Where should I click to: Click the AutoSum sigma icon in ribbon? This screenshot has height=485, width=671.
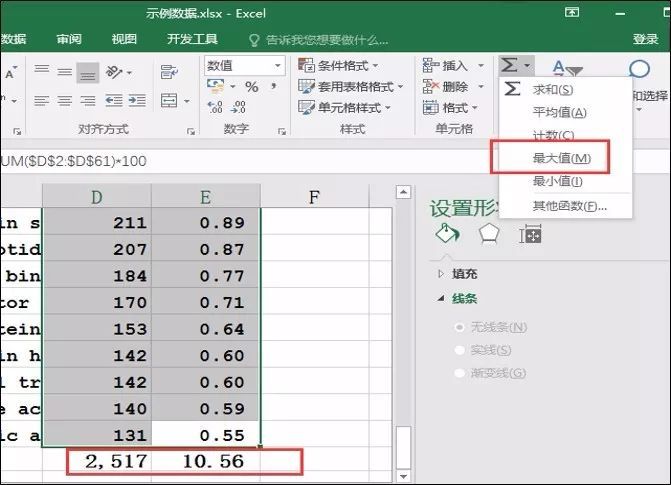point(510,65)
